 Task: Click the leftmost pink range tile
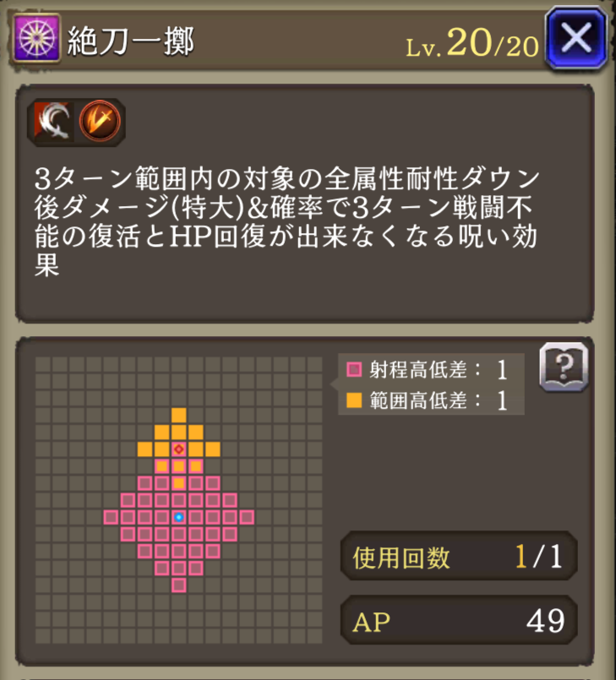(111, 517)
